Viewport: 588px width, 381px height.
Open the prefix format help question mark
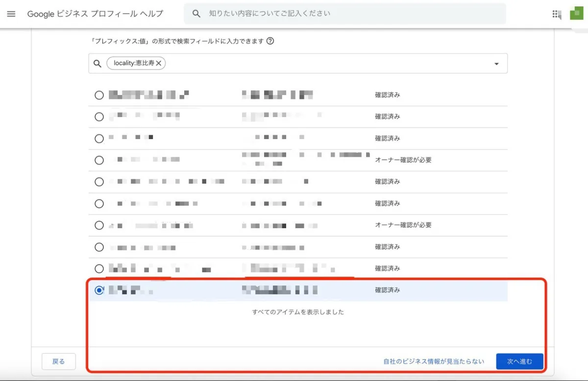click(269, 41)
